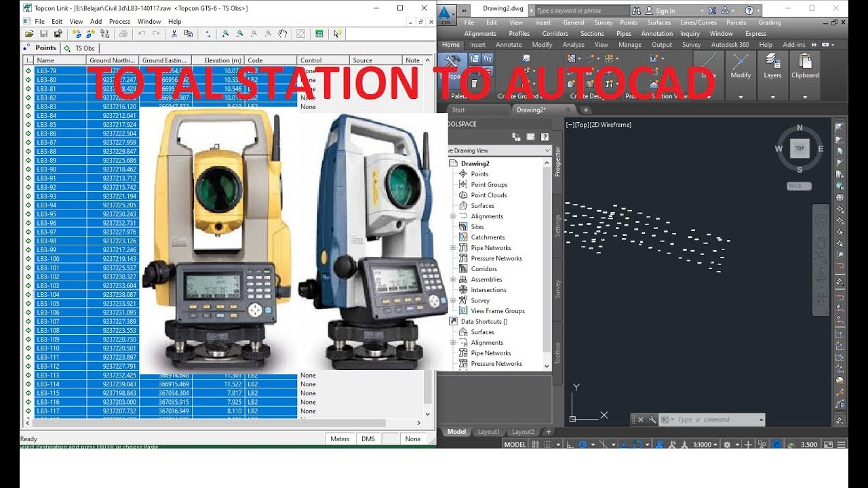Click the Meters status bar button

(x=340, y=439)
